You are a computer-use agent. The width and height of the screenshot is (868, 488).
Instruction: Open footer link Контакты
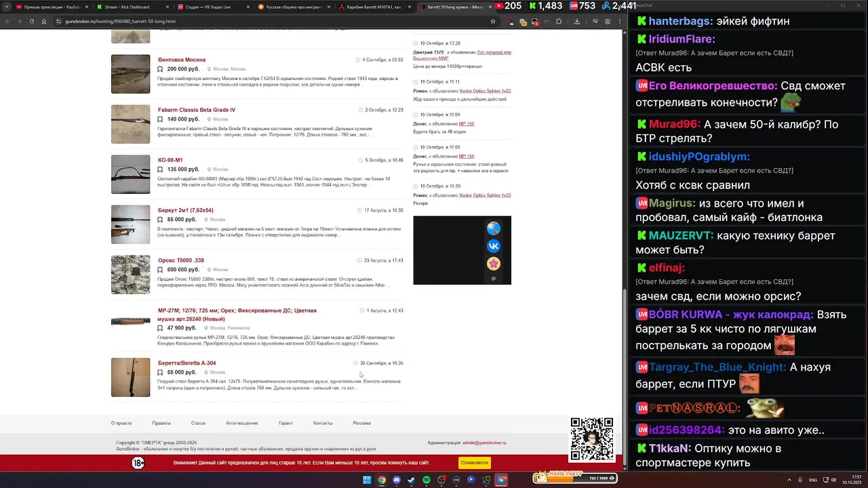tap(323, 423)
